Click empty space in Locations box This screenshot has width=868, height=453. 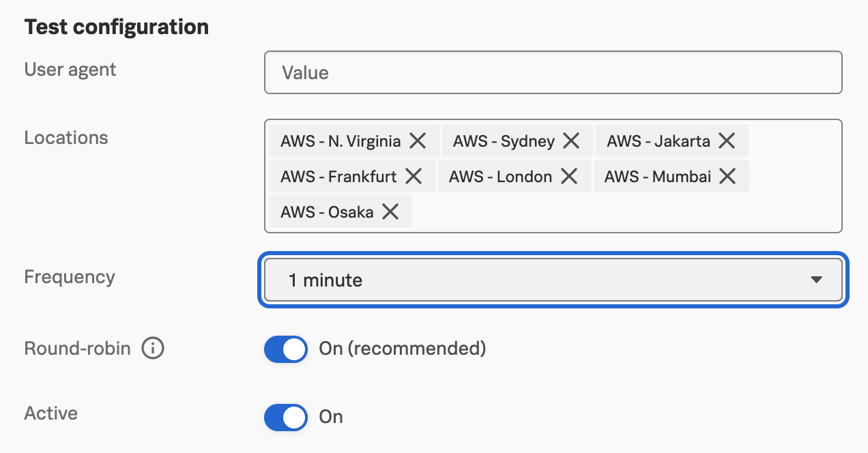614,213
